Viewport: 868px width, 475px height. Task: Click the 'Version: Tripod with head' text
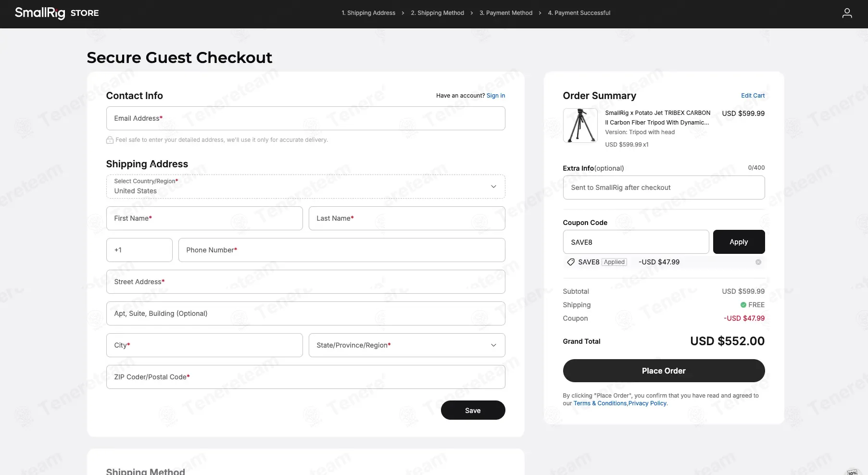tap(640, 132)
